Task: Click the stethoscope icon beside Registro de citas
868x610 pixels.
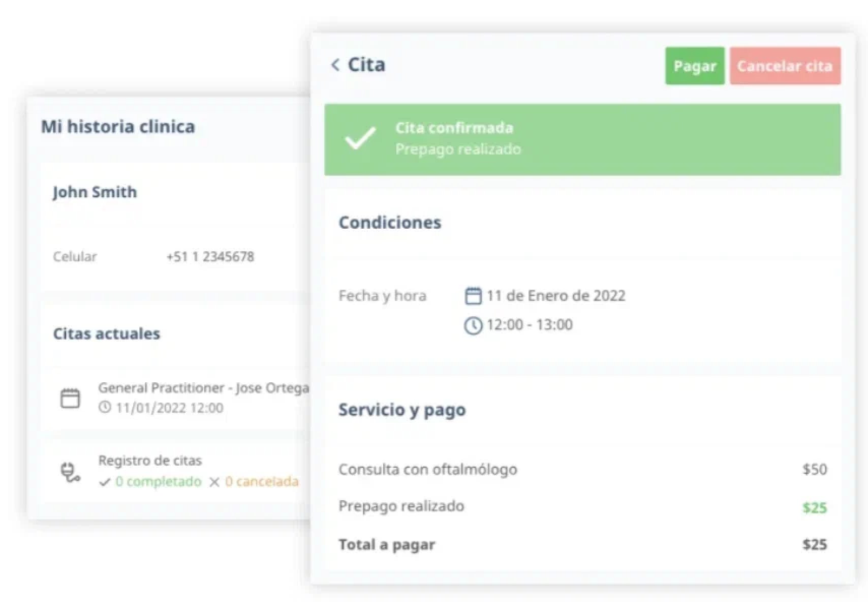Action: point(70,472)
